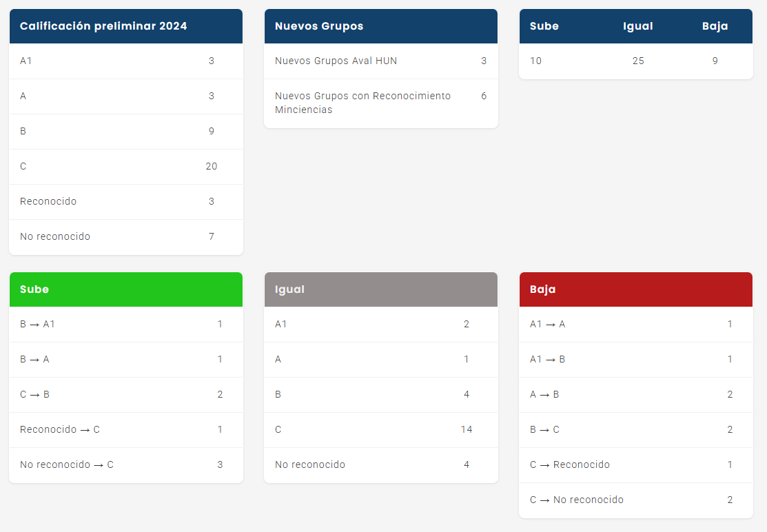This screenshot has height=532, width=767.
Task: Open the No reconocido → C count
Action: coord(220,464)
